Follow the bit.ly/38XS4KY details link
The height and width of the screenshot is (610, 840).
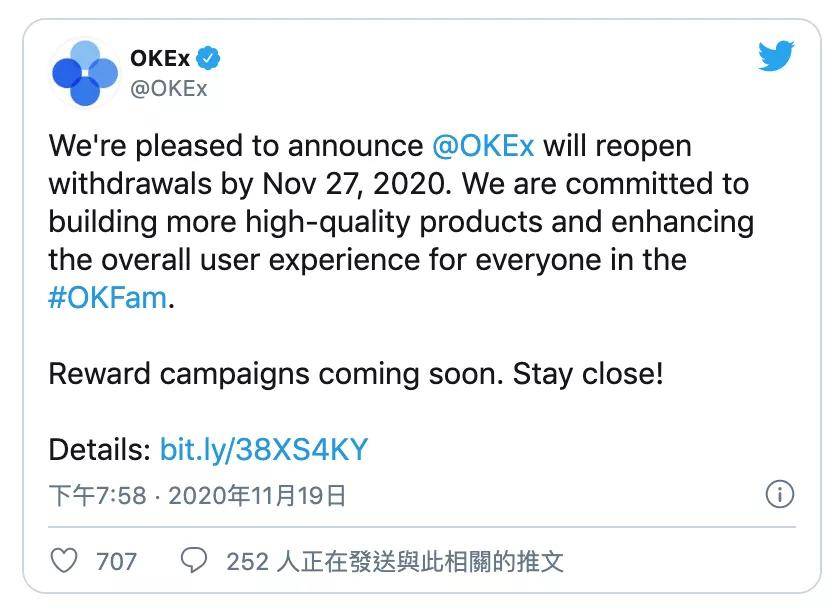coord(266,449)
